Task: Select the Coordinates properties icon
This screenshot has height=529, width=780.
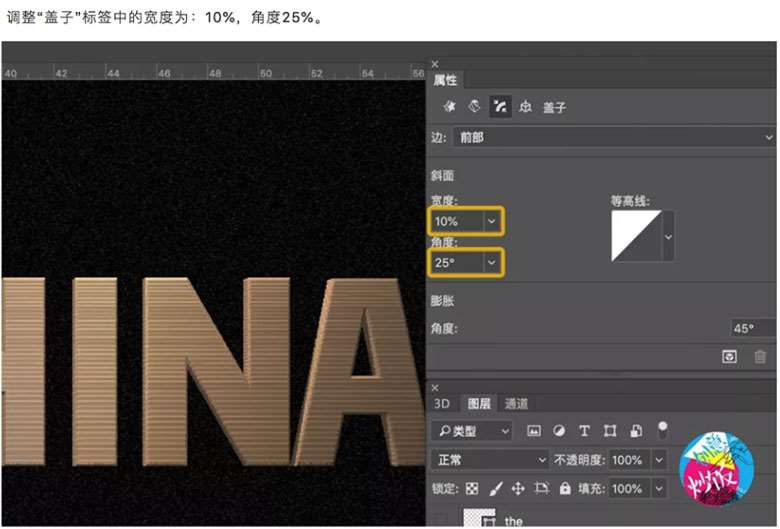Action: click(x=525, y=106)
